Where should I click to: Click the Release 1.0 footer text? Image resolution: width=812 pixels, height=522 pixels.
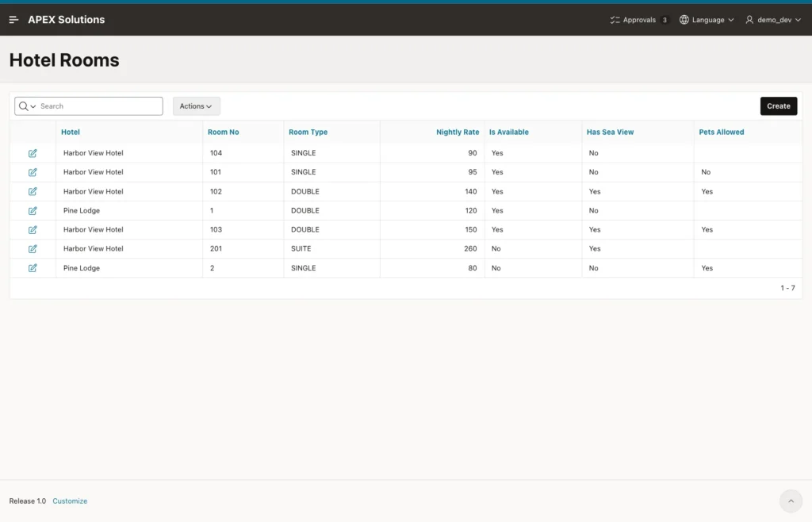click(28, 501)
